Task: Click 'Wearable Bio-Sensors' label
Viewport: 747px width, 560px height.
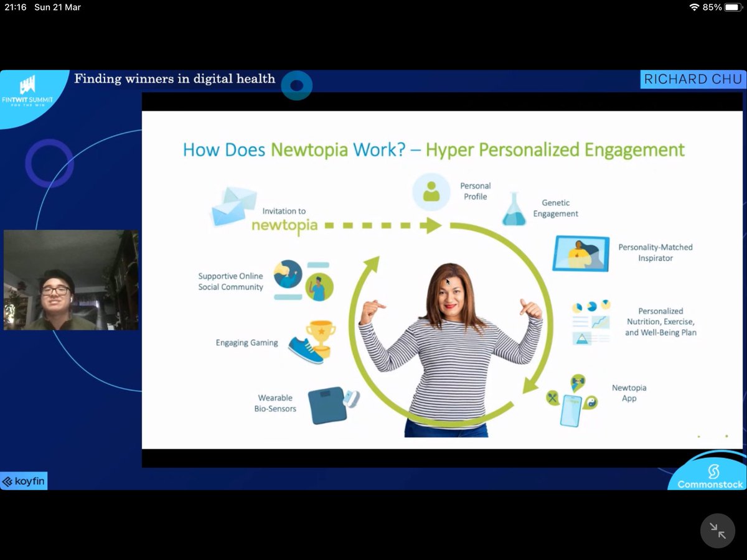Action: [x=275, y=403]
